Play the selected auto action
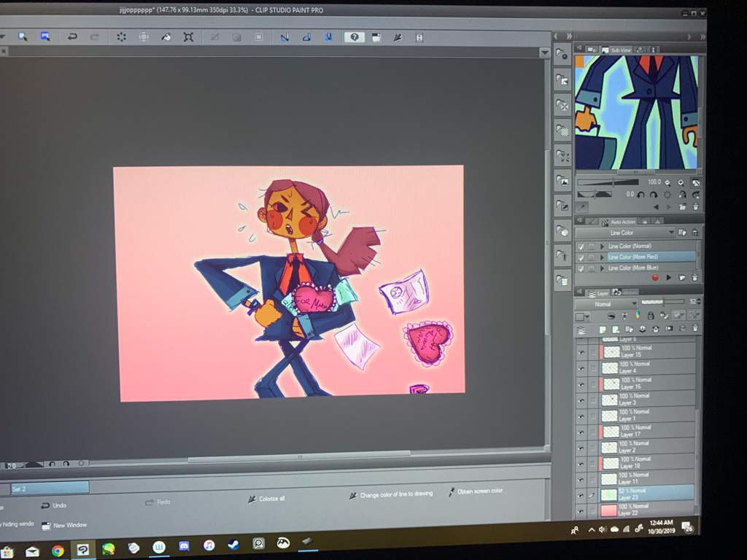Image resolution: width=747 pixels, height=560 pixels. tap(668, 278)
